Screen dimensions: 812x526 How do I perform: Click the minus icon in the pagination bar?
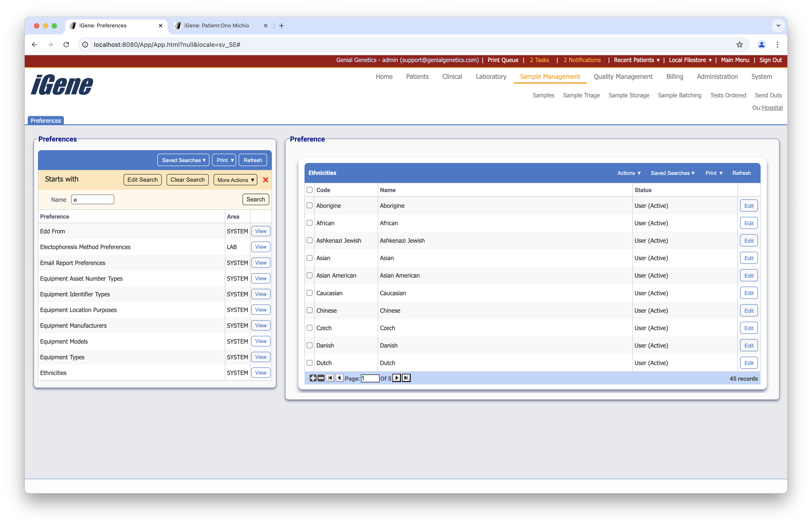[x=321, y=378]
